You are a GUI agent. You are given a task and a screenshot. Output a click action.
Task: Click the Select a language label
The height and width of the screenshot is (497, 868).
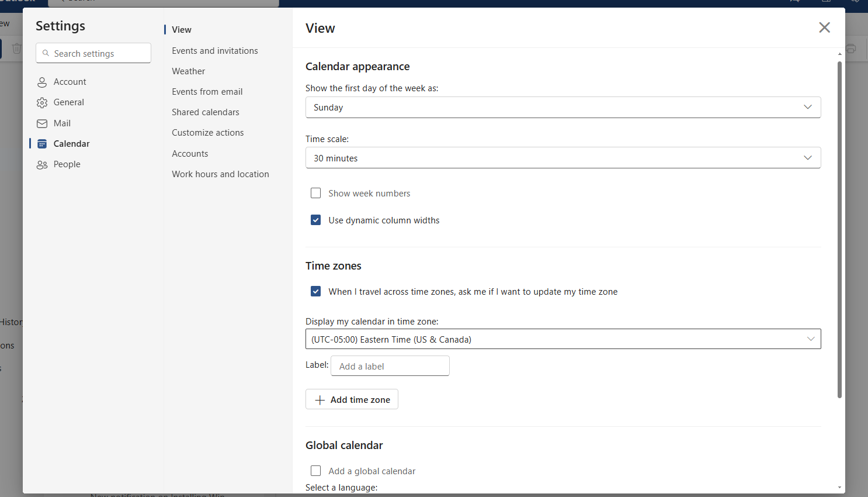[342, 488]
